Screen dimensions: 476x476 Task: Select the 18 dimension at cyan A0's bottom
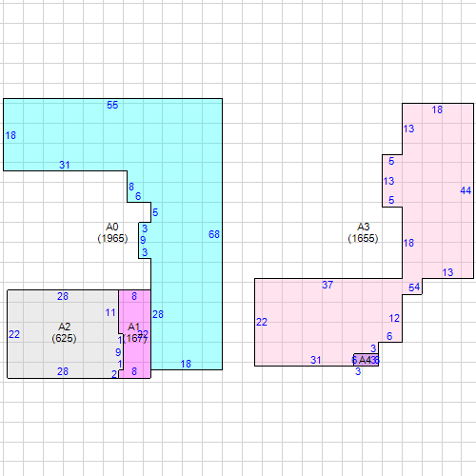pyautogui.click(x=186, y=364)
